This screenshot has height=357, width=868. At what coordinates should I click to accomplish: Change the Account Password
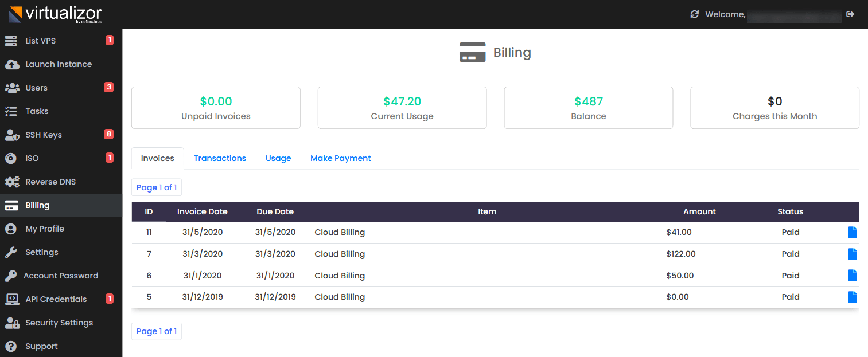60,275
